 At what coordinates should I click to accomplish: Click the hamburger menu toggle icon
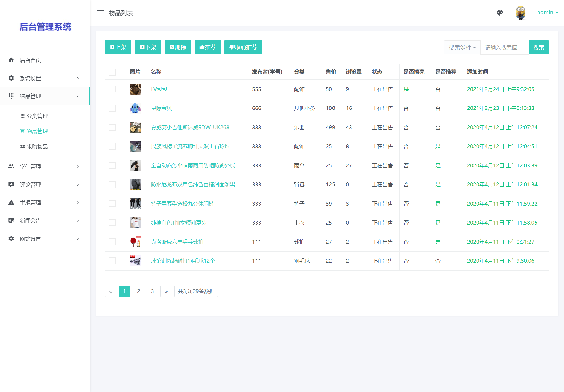pos(101,13)
